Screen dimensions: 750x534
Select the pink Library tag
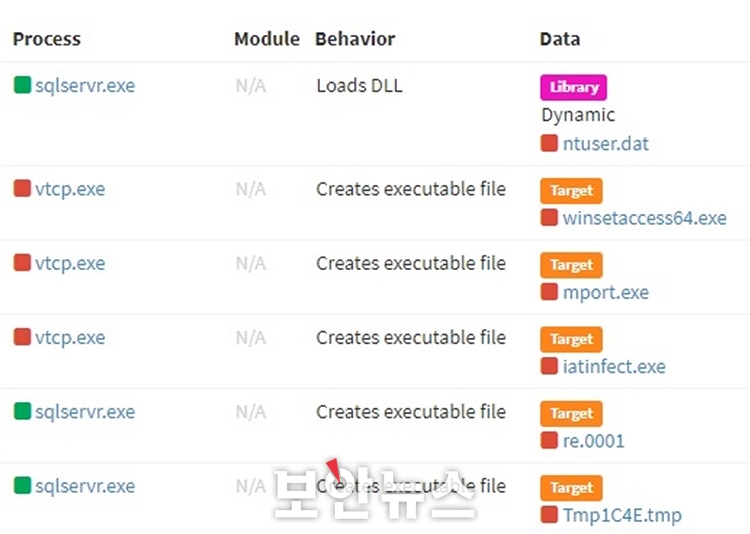coord(574,87)
